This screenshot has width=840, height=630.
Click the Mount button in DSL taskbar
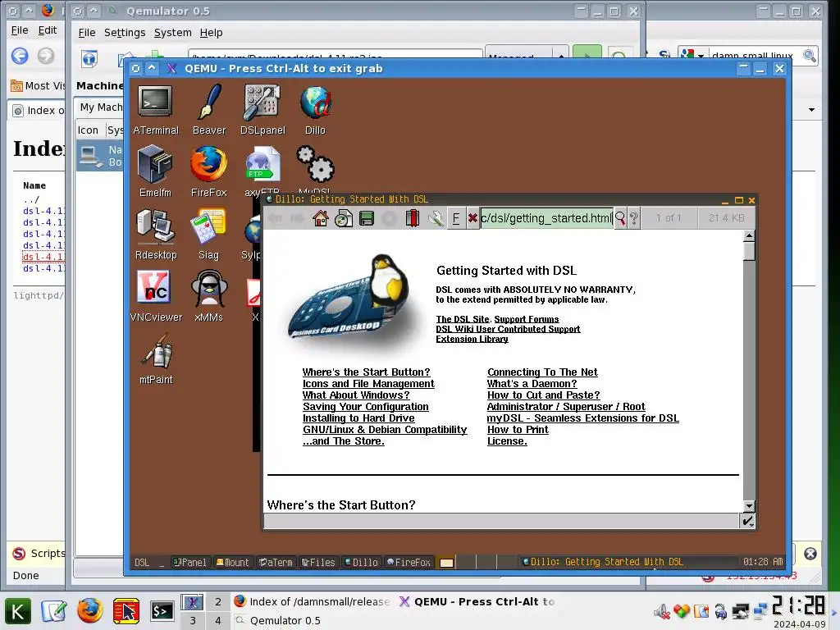click(x=233, y=562)
